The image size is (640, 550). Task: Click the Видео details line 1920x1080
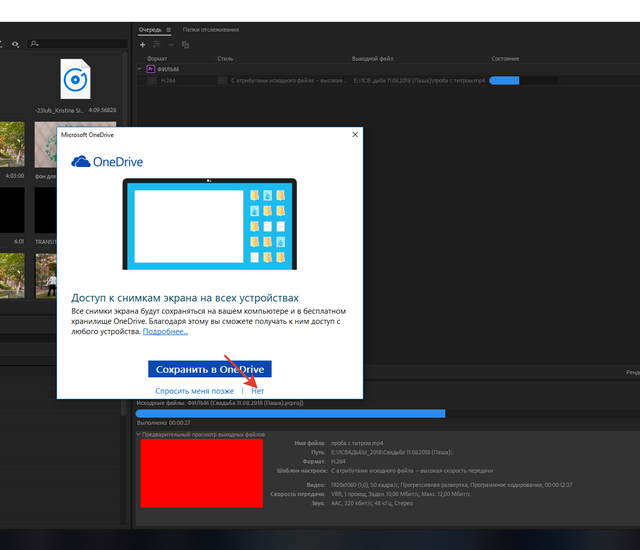click(451, 485)
